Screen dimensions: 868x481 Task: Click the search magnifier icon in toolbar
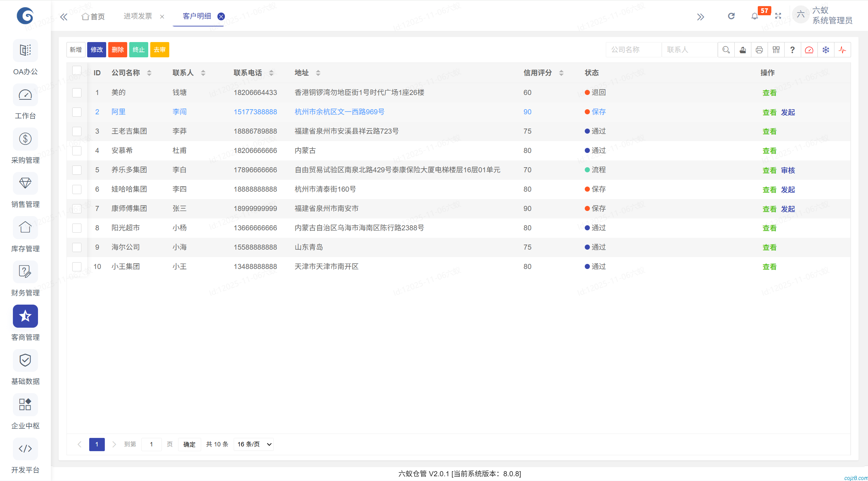(x=726, y=50)
